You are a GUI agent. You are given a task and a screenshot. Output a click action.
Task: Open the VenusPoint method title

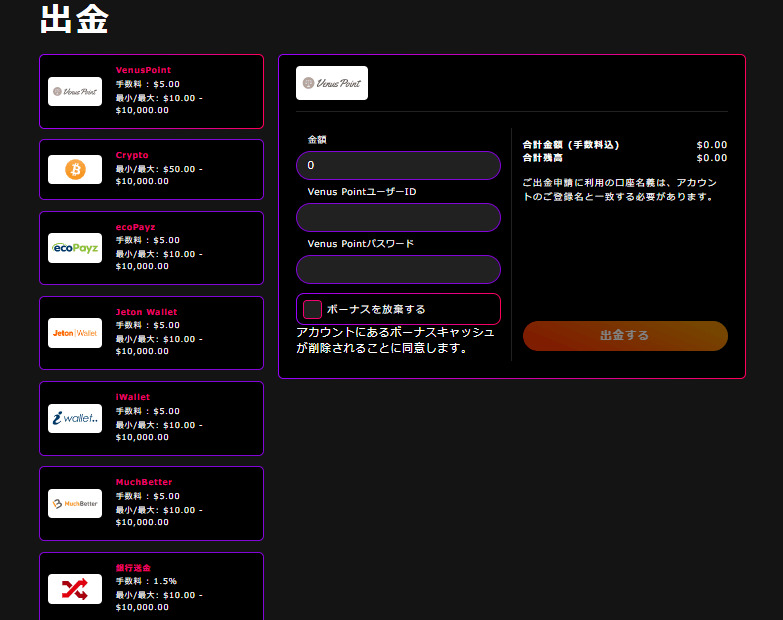tap(143, 70)
